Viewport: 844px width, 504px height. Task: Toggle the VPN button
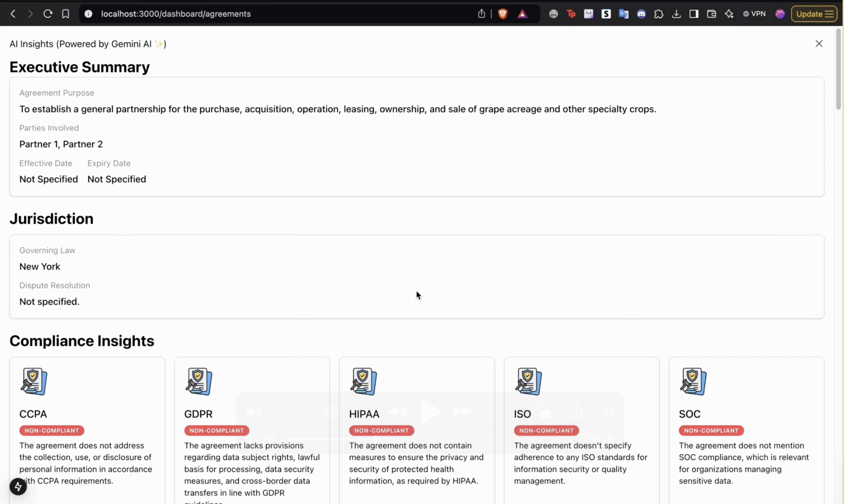click(754, 14)
